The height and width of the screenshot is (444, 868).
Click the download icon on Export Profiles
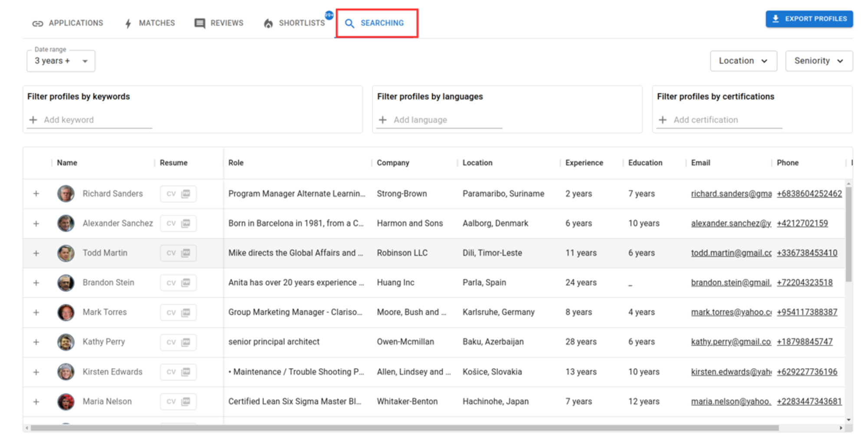point(775,19)
